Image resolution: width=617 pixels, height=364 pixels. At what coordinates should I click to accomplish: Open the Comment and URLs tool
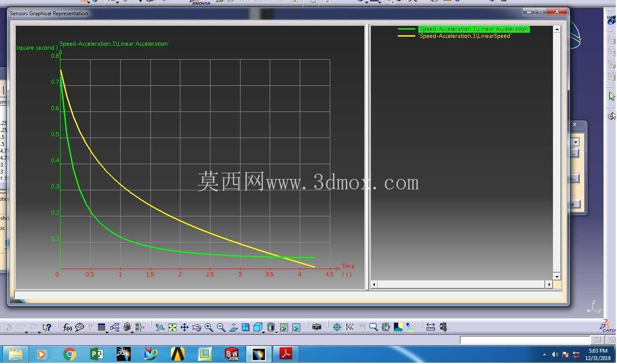coord(79,327)
